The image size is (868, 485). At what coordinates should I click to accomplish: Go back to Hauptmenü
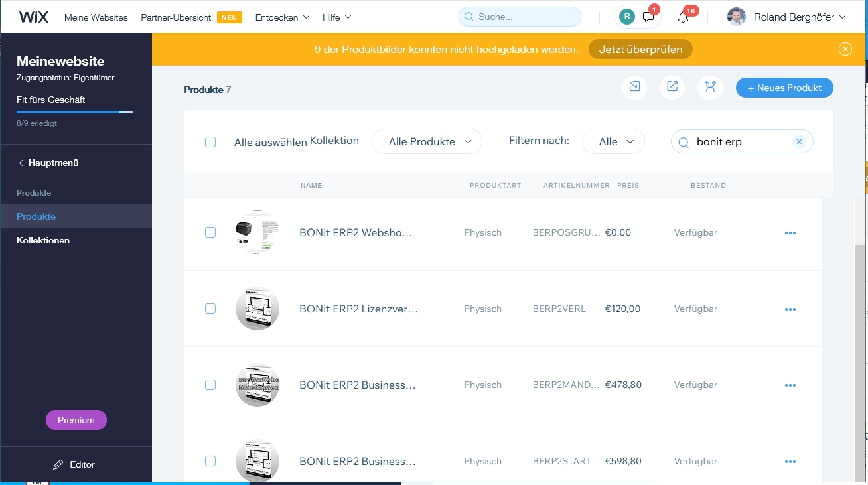coord(53,163)
